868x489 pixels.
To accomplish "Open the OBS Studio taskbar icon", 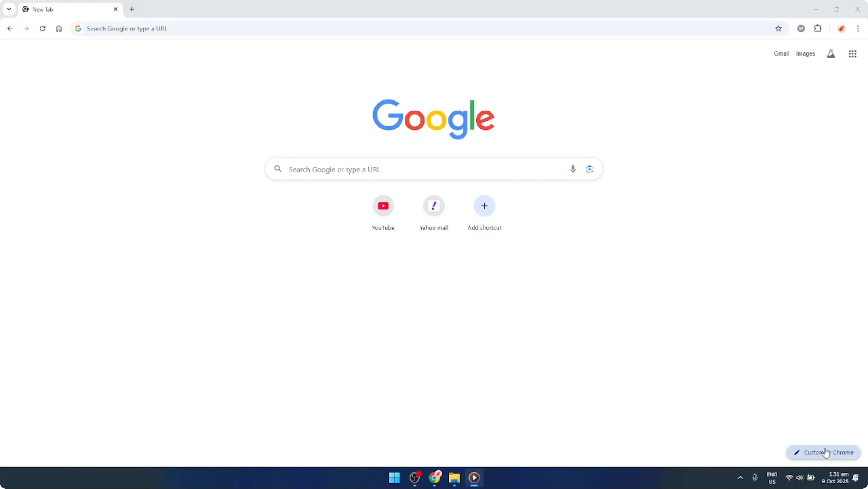I will tap(415, 477).
